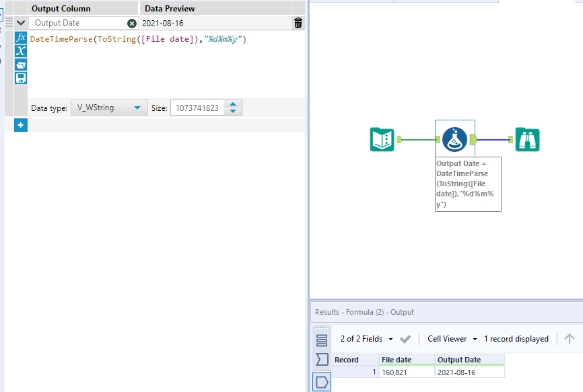The height and width of the screenshot is (392, 583).
Task: Select the Input Data tool on the canvas
Action: (x=382, y=140)
